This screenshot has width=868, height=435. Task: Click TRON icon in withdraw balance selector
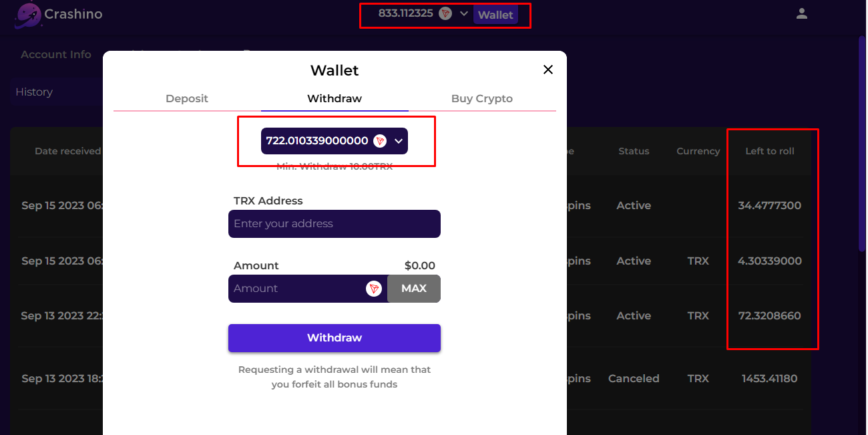[x=380, y=141]
